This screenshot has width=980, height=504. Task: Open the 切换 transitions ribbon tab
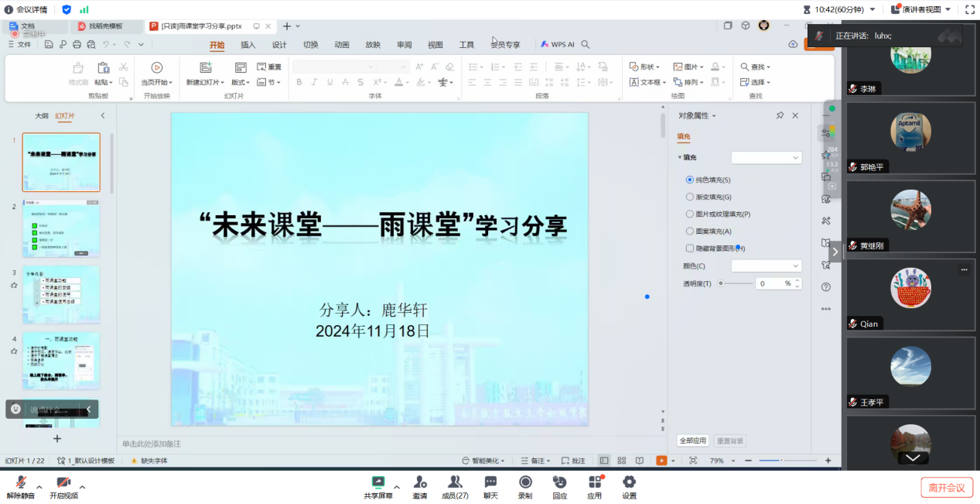tap(310, 45)
